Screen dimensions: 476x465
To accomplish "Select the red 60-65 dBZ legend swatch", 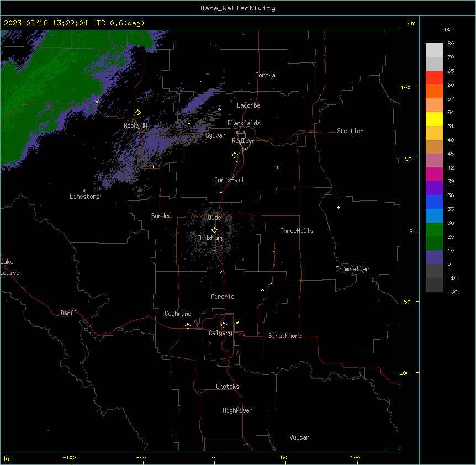I will click(434, 77).
